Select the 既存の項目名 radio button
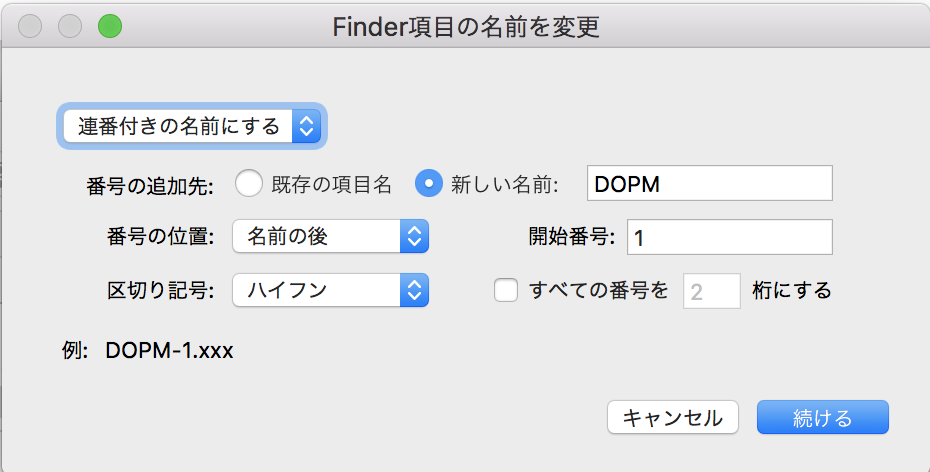This screenshot has width=930, height=472. [x=249, y=184]
